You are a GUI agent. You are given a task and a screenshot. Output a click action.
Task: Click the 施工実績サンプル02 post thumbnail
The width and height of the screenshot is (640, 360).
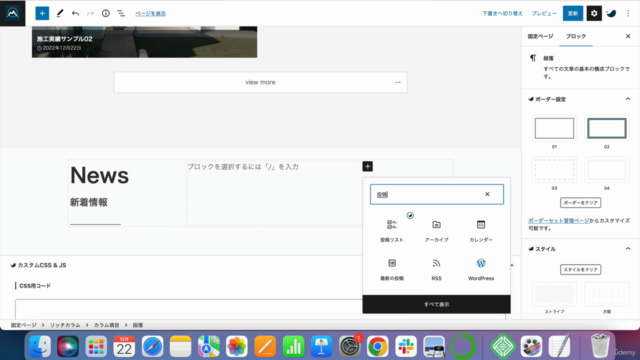(144, 42)
